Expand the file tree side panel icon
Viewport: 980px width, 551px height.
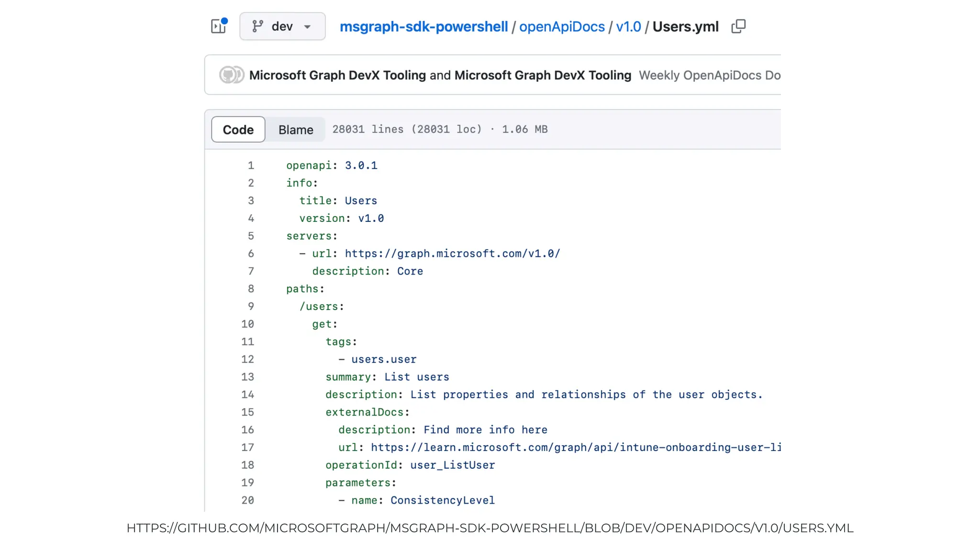219,26
